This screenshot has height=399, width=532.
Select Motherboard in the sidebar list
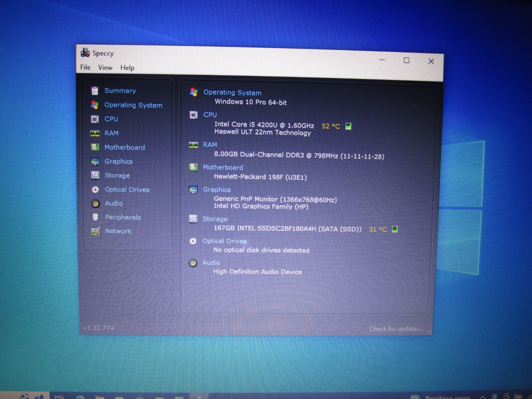(125, 147)
